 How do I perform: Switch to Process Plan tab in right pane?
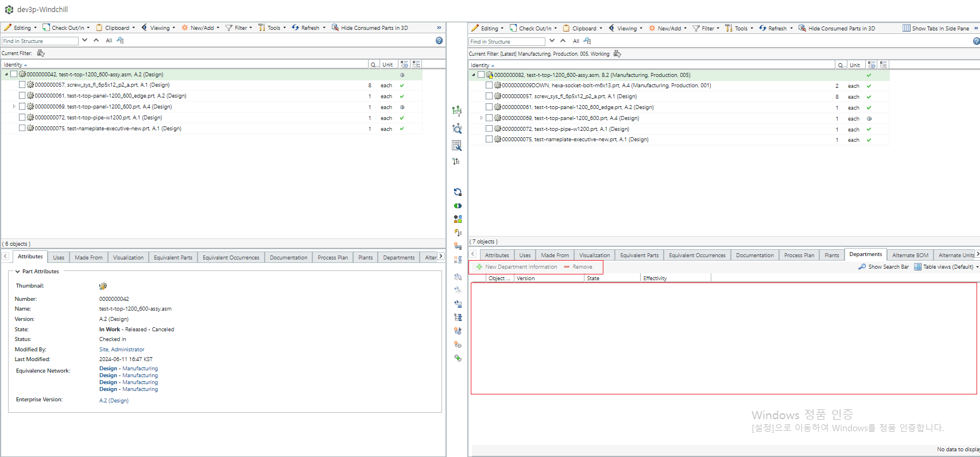799,255
